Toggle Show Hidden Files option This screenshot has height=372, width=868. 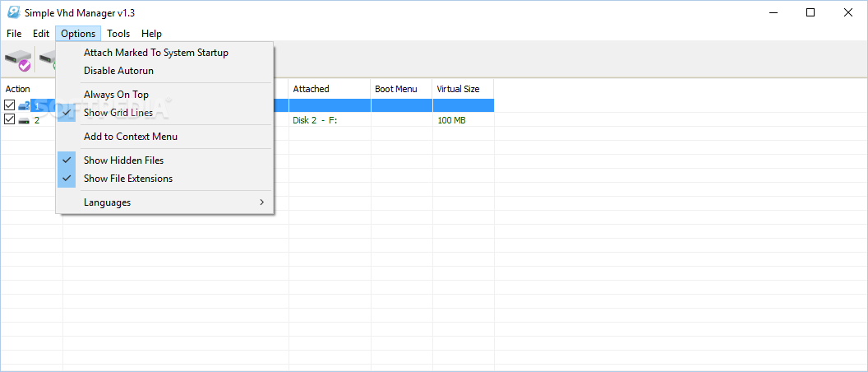point(164,160)
